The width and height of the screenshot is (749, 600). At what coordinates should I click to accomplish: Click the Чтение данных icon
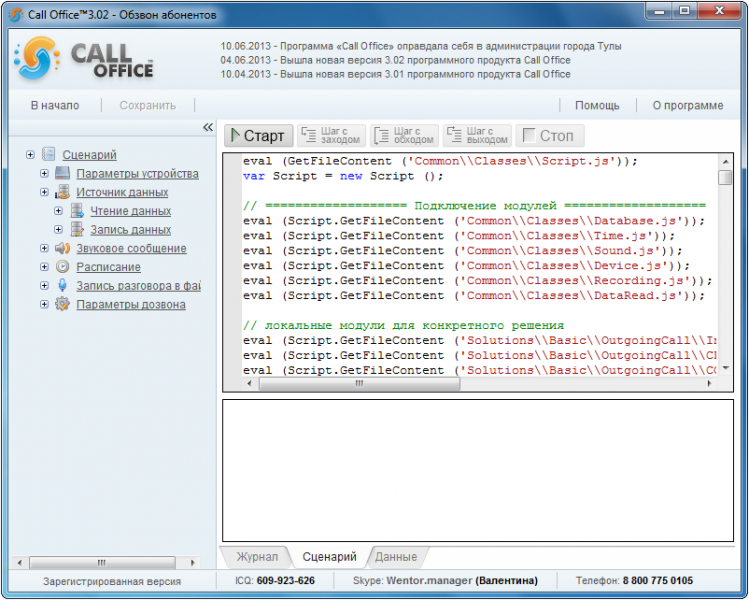77,211
